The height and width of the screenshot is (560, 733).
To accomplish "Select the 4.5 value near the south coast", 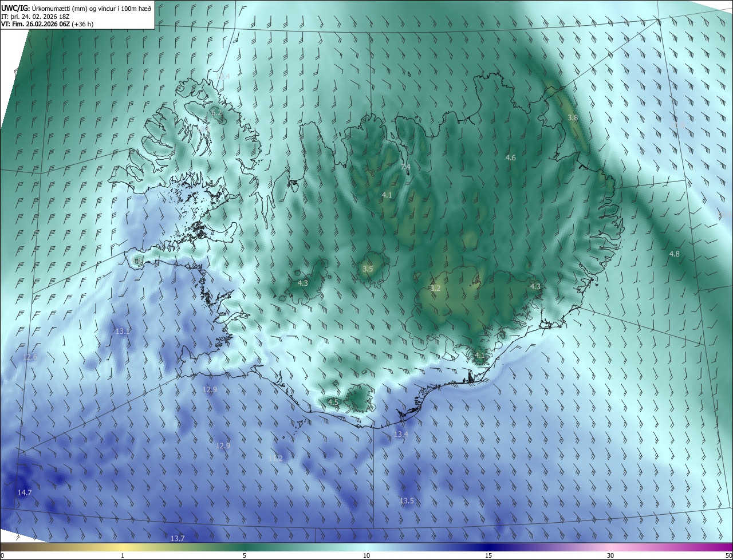I will [333, 402].
